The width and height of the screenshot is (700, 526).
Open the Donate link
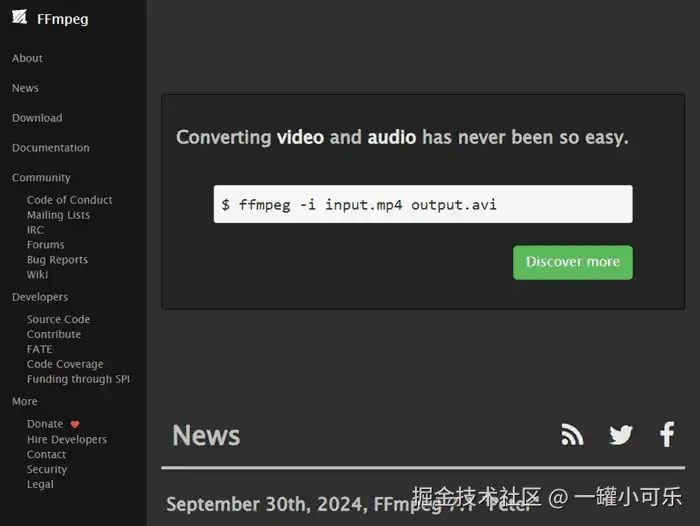pyautogui.click(x=45, y=424)
